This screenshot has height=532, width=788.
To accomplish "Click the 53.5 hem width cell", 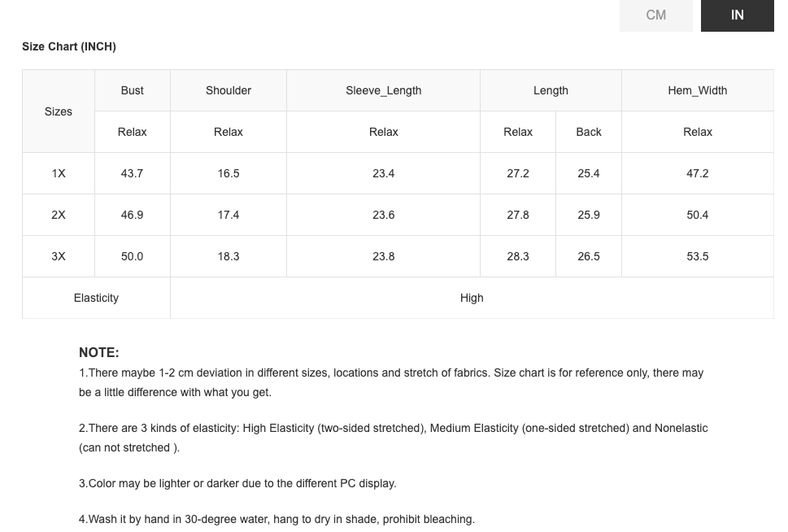I will (x=697, y=256).
